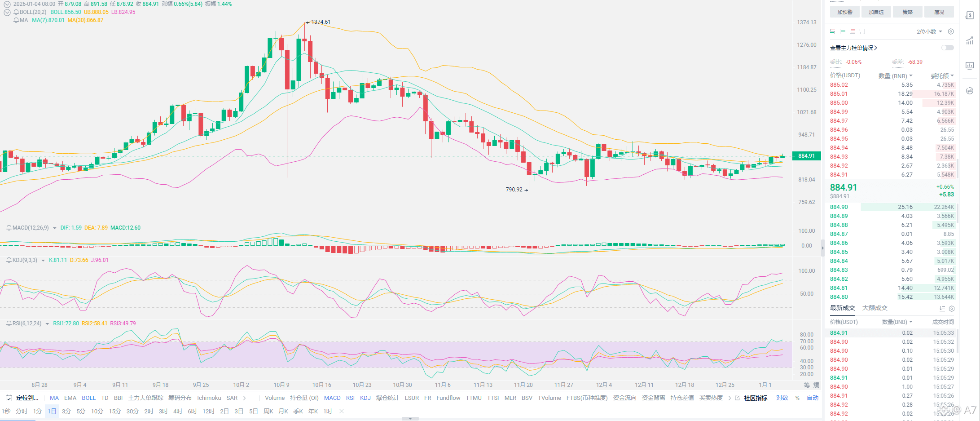Open the monitor chart icon in the right sidebar
Screen dimensions: 980x421
point(970,66)
